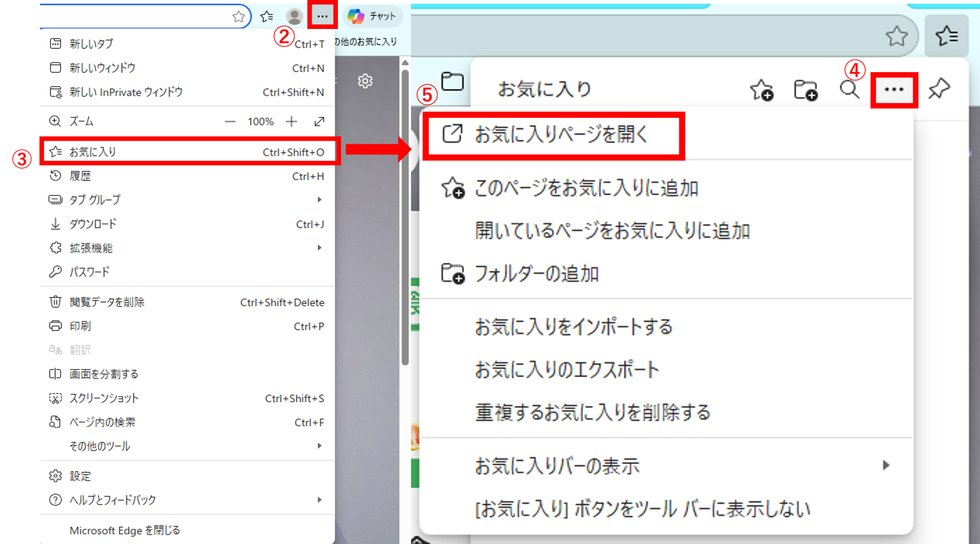This screenshot has width=980, height=544.
Task: Enter full screen from zoom row
Action: tap(319, 122)
